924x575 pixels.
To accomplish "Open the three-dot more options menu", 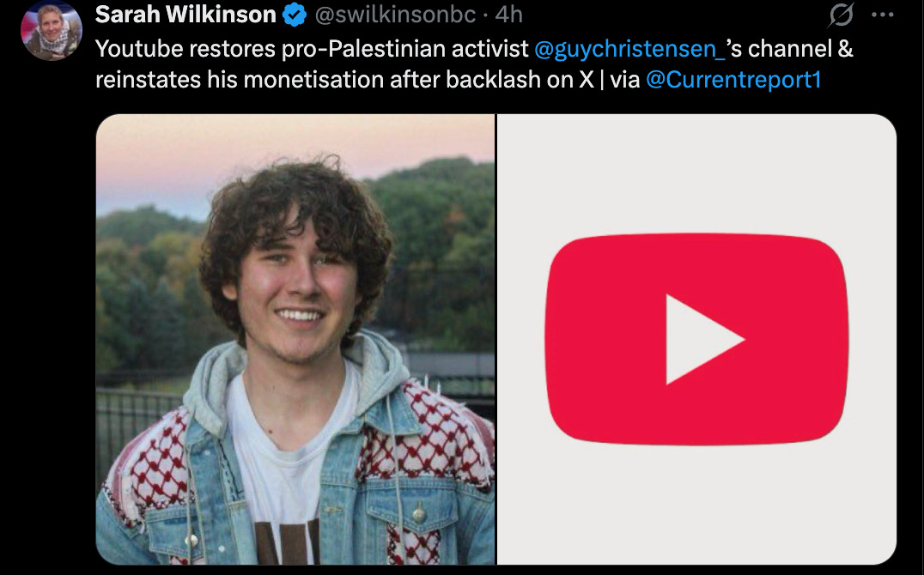I will click(882, 15).
